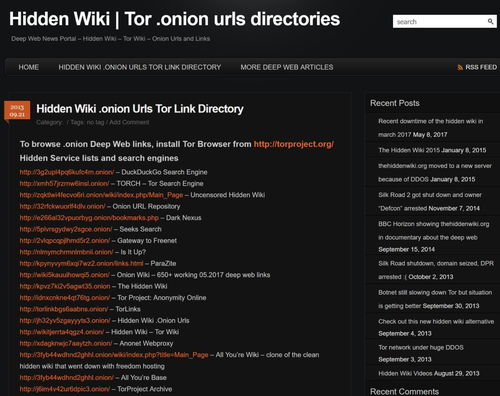
Task: Open More Deep Web Articles menu
Action: coord(287,67)
